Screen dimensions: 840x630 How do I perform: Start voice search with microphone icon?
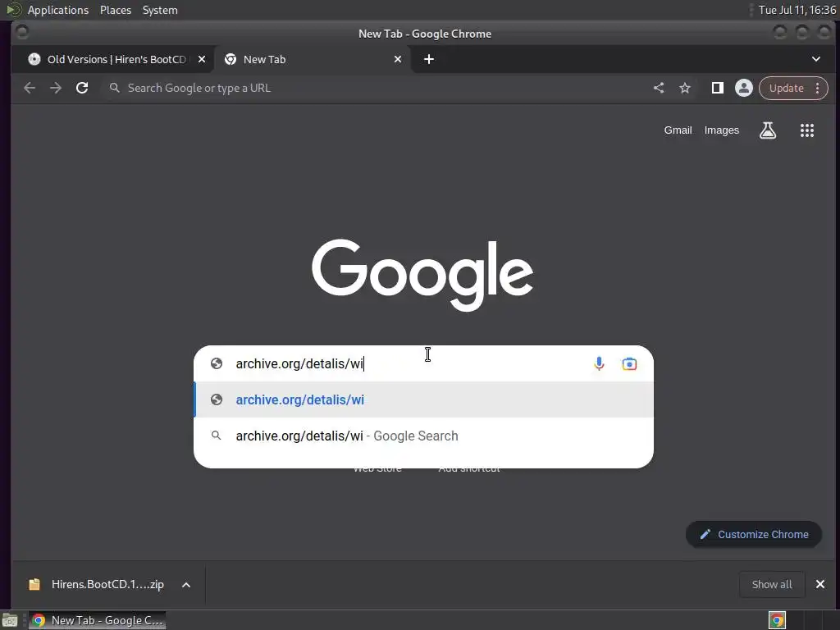pyautogui.click(x=599, y=363)
